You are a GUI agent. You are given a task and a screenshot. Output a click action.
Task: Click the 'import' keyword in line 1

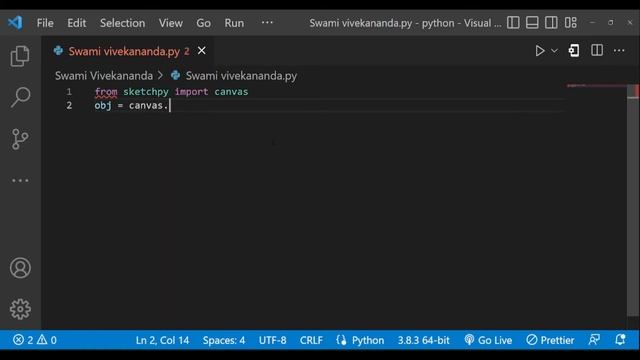pos(191,92)
